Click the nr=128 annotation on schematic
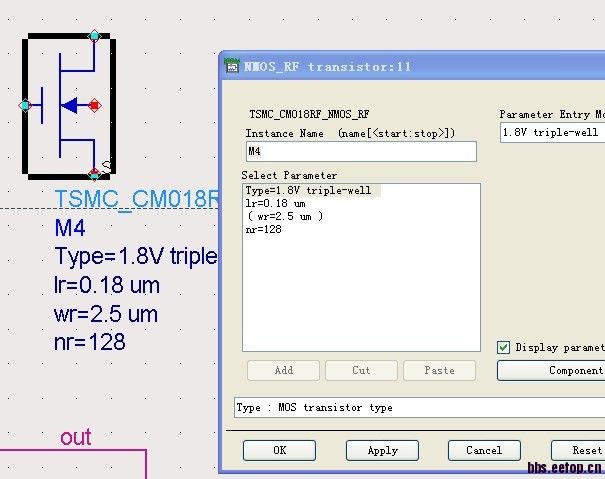605x479 pixels. coord(90,342)
